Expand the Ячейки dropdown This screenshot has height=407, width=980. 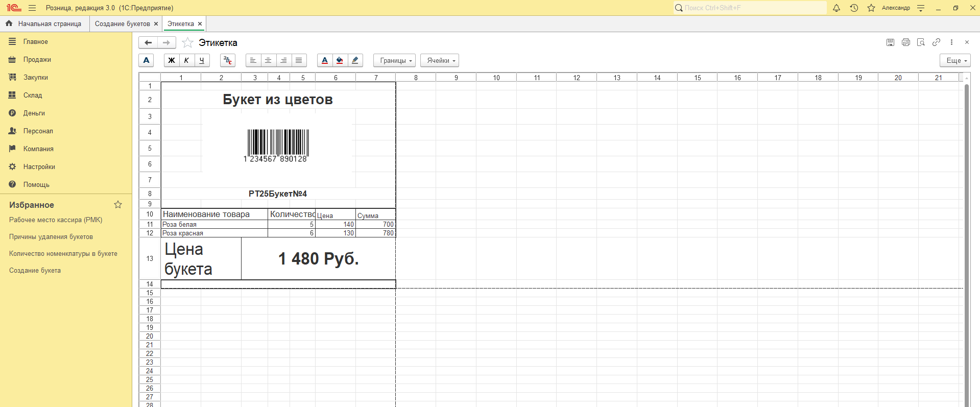[440, 60]
